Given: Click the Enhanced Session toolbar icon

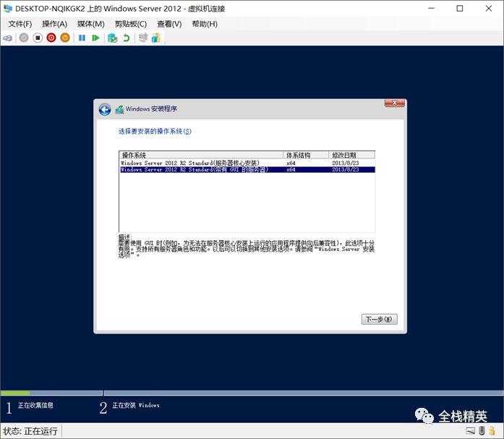Looking at the screenshot, I should pyautogui.click(x=143, y=38).
